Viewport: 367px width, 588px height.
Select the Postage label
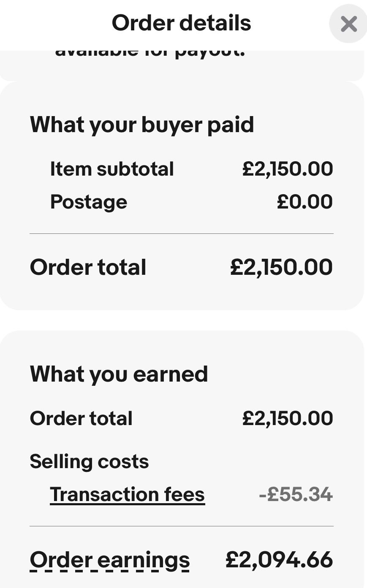click(89, 202)
